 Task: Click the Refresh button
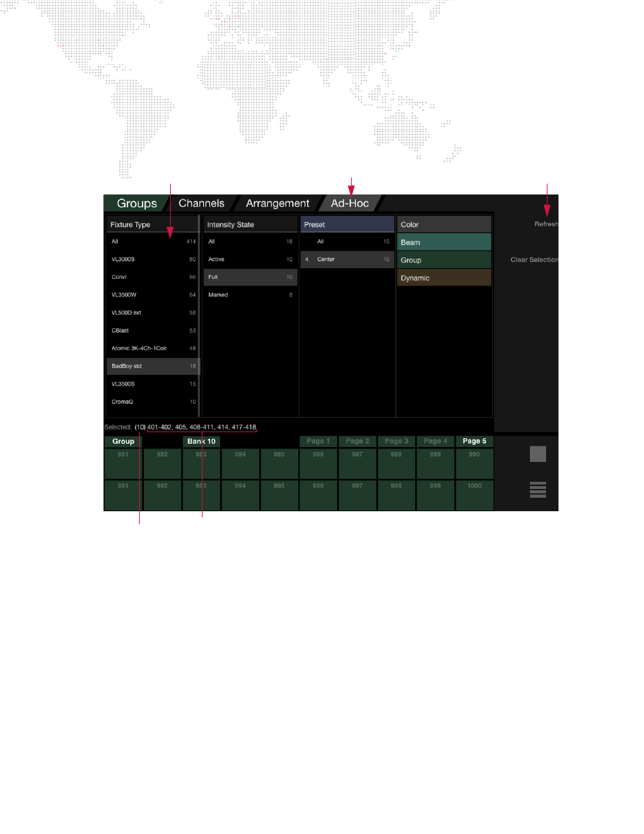pos(546,224)
